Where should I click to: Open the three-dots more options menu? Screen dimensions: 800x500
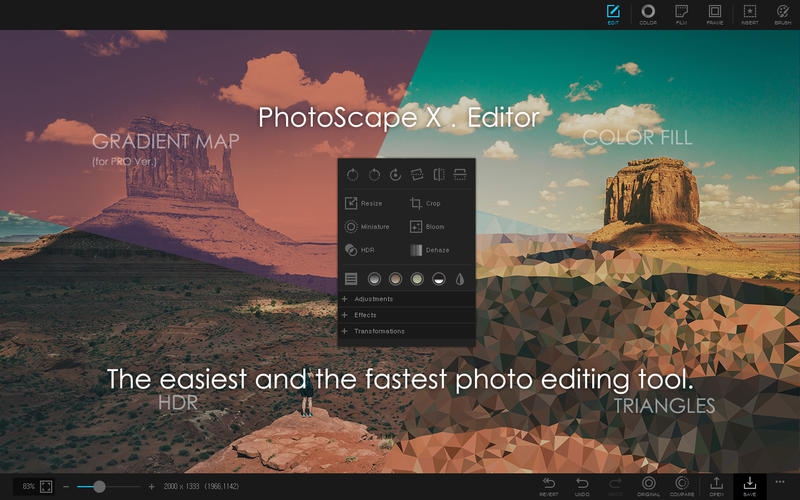click(780, 482)
